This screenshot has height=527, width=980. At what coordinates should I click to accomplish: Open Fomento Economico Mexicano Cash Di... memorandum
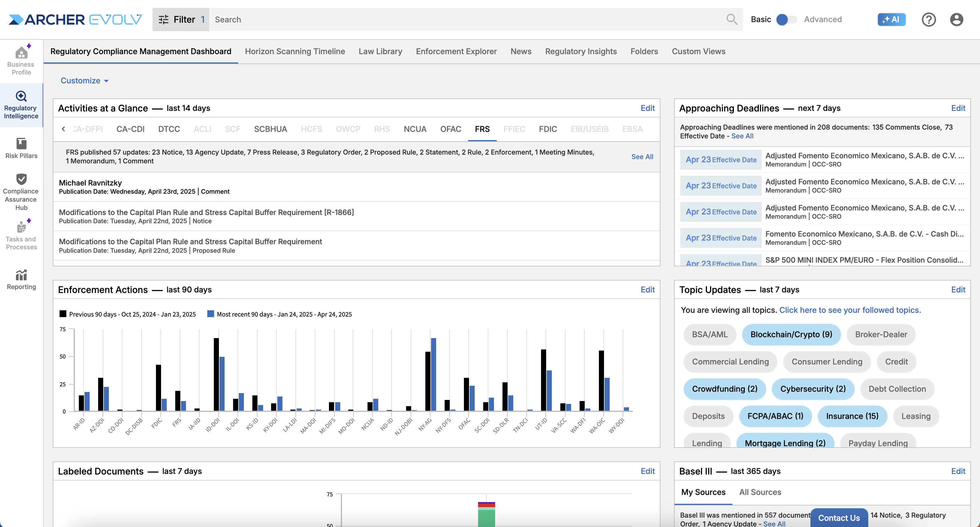tap(822, 238)
